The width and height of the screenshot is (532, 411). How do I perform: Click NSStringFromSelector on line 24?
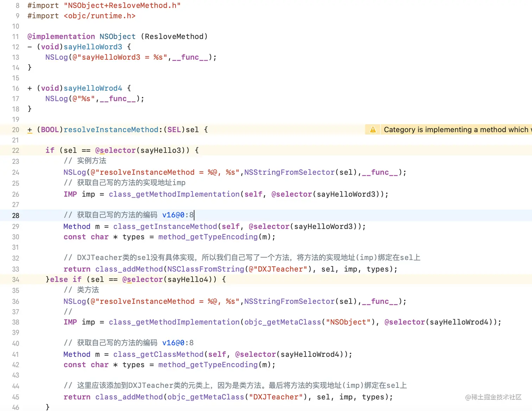click(x=289, y=172)
